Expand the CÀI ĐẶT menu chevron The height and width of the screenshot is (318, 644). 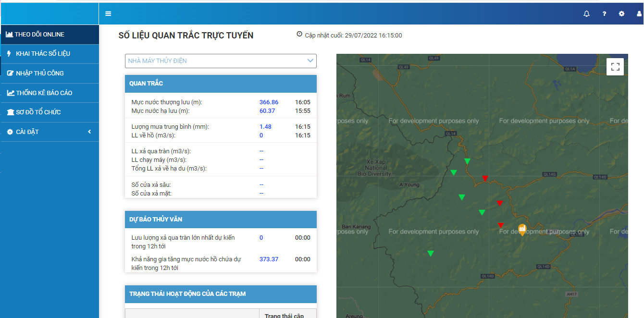(89, 132)
